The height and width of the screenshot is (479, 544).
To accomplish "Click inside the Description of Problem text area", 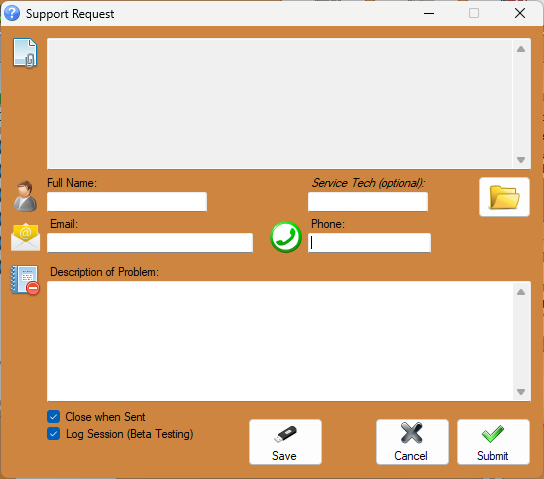I will coord(280,341).
